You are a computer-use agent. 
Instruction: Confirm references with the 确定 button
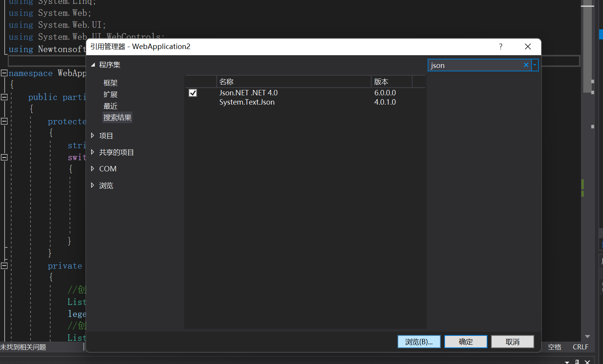pos(465,341)
